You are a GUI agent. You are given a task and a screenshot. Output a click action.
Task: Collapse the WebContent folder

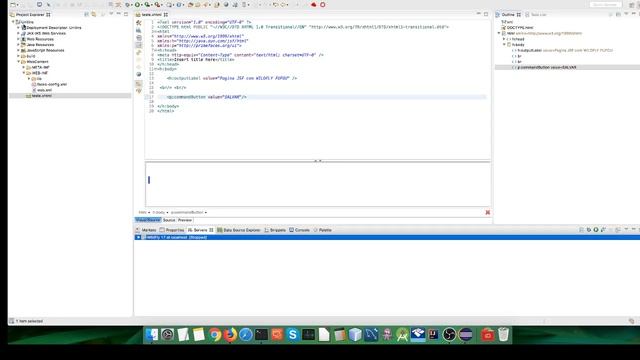point(18,62)
